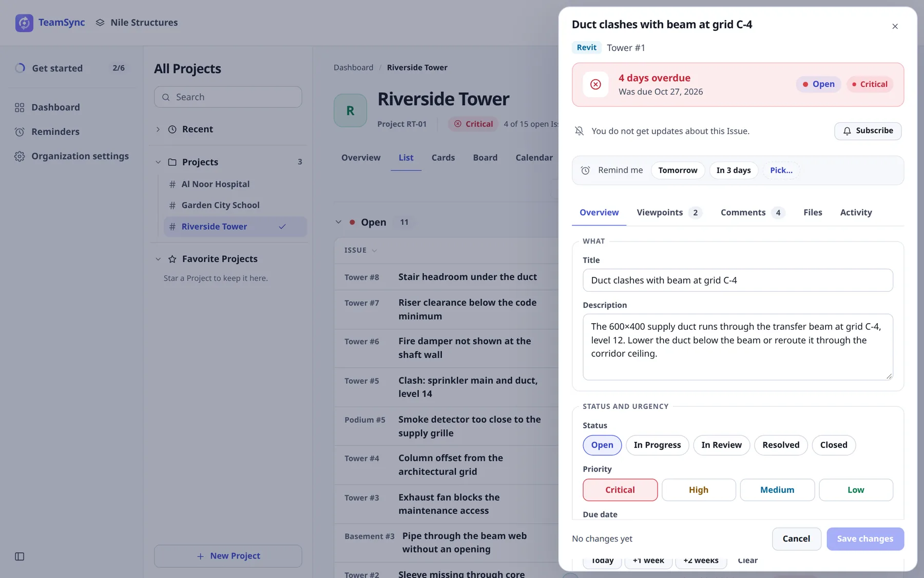
Task: Open the Activity tab
Action: pyautogui.click(x=856, y=213)
